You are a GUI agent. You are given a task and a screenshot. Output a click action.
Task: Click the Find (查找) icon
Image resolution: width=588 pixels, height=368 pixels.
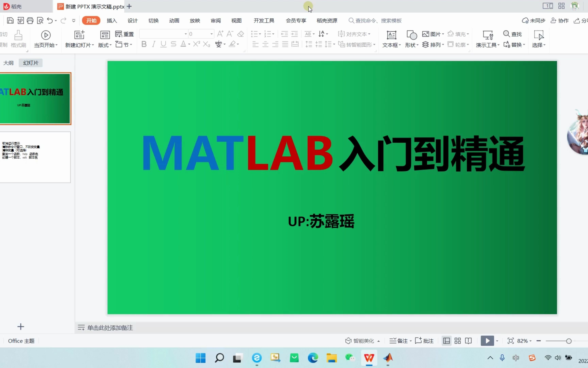click(x=506, y=34)
